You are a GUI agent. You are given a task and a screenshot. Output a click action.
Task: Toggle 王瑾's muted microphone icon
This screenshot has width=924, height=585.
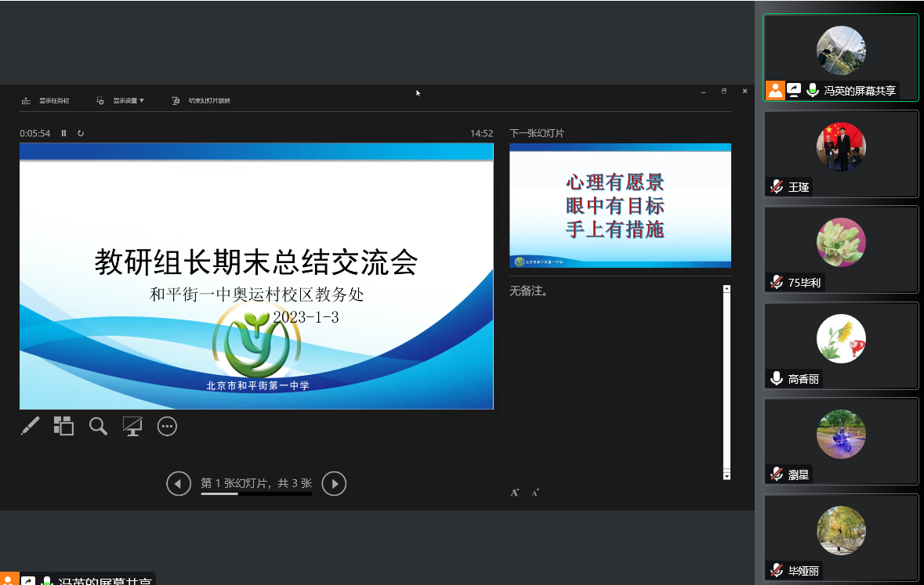point(776,186)
